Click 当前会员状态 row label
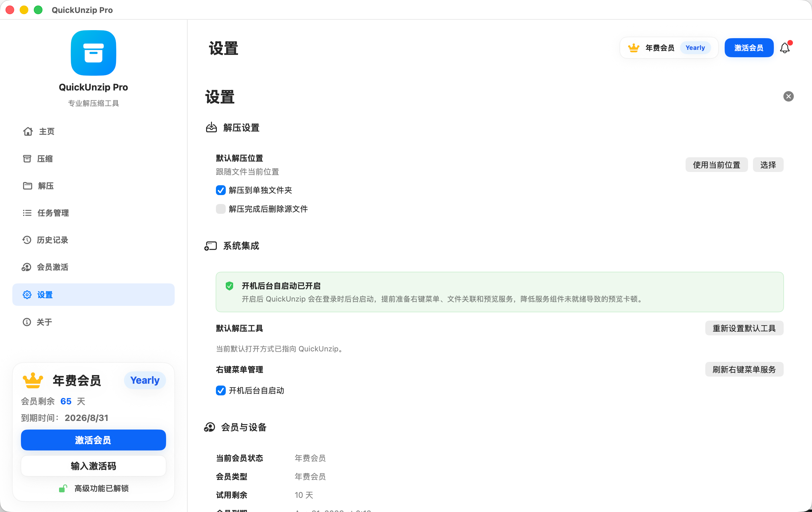The height and width of the screenshot is (512, 812). pos(239,458)
